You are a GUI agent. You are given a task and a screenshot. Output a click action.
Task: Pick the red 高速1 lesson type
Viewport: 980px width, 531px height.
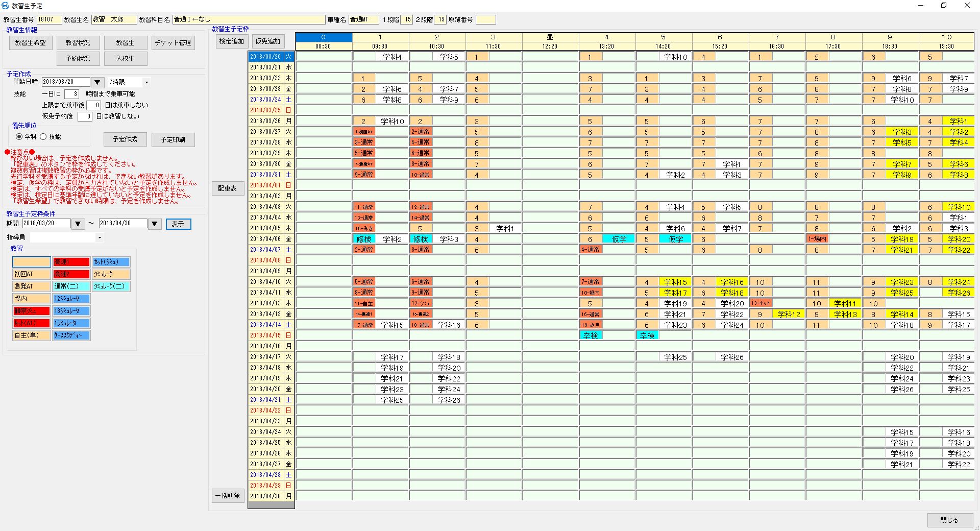point(71,262)
